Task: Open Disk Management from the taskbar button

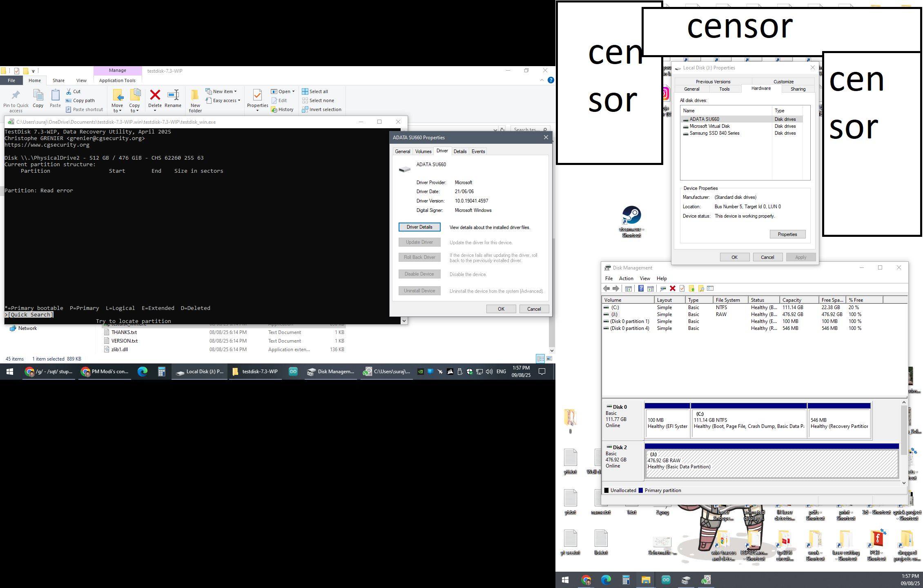Action: pos(331,372)
